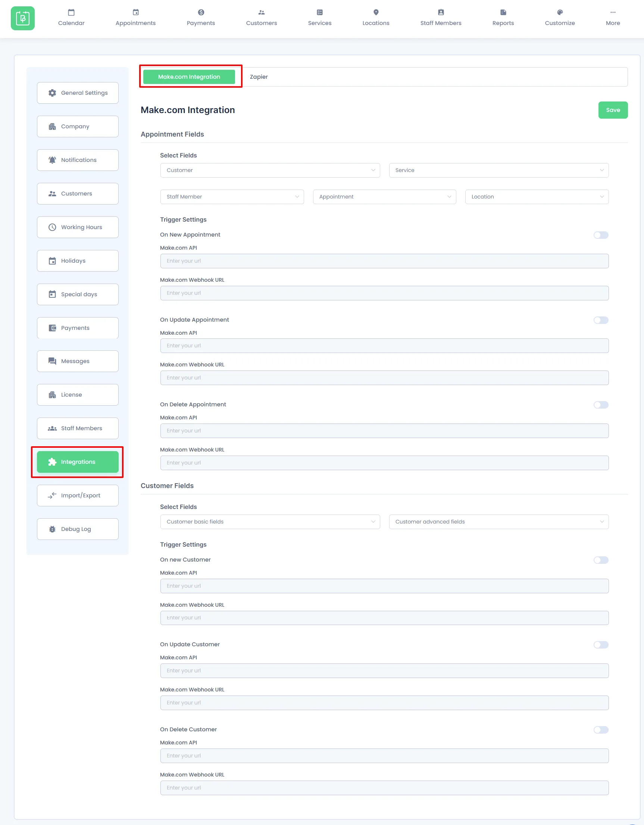The height and width of the screenshot is (825, 644).
Task: Open the Service field dropdown
Action: 498,171
